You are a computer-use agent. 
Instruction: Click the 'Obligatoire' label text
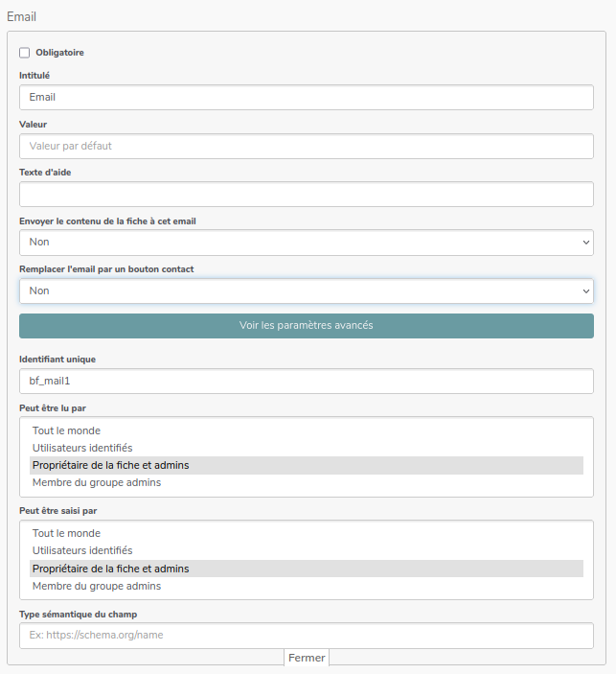click(x=59, y=53)
